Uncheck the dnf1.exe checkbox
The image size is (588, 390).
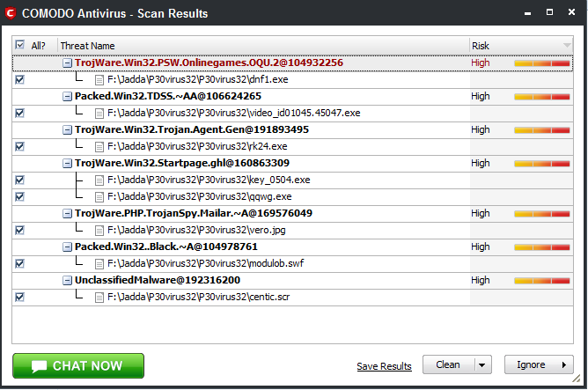click(19, 79)
